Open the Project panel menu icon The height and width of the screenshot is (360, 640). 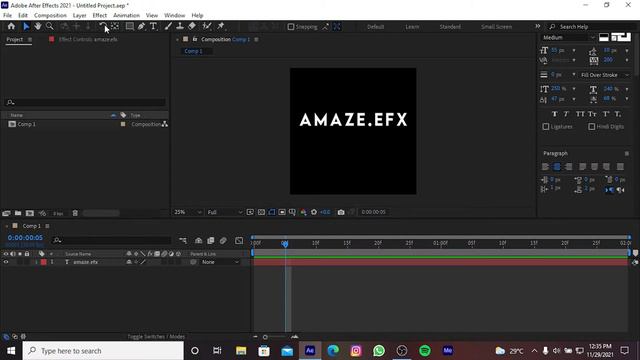pyautogui.click(x=30, y=40)
